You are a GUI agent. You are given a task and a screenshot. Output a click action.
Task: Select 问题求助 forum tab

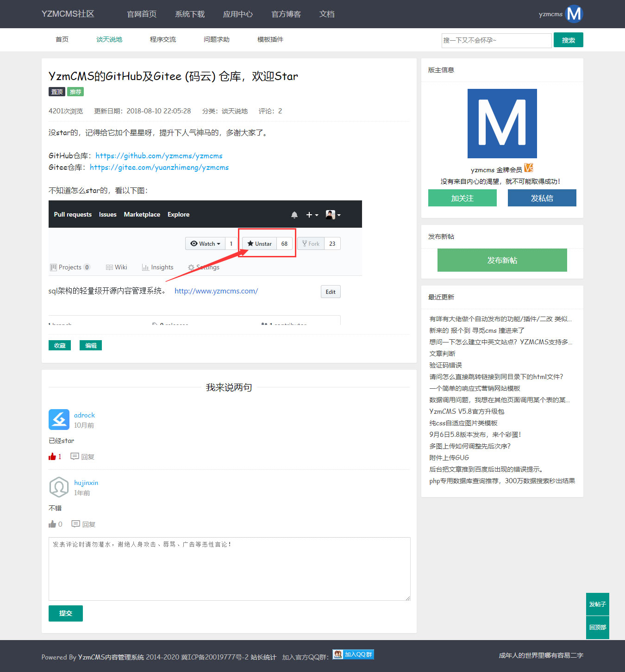click(x=216, y=40)
